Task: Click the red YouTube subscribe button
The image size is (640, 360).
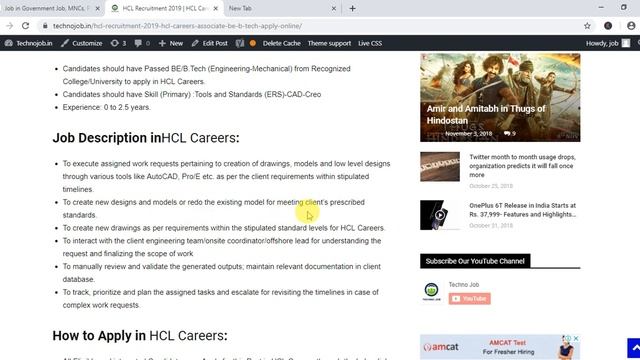Action: 469,299
